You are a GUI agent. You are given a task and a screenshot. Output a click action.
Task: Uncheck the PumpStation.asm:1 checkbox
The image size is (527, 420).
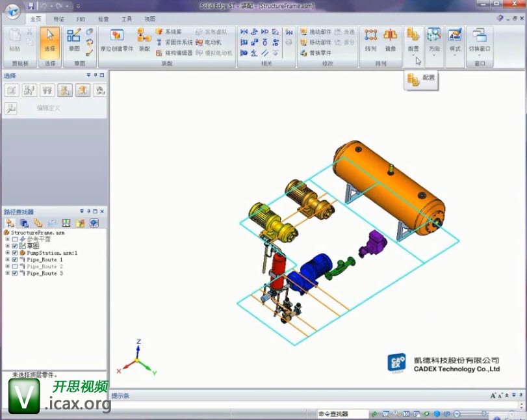pos(15,253)
